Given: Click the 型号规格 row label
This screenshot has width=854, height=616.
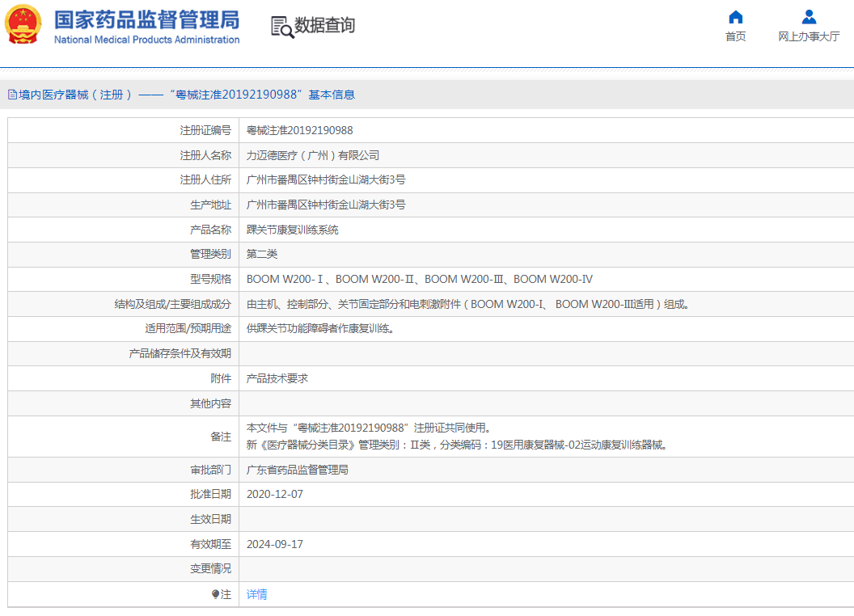Looking at the screenshot, I should (x=210, y=280).
